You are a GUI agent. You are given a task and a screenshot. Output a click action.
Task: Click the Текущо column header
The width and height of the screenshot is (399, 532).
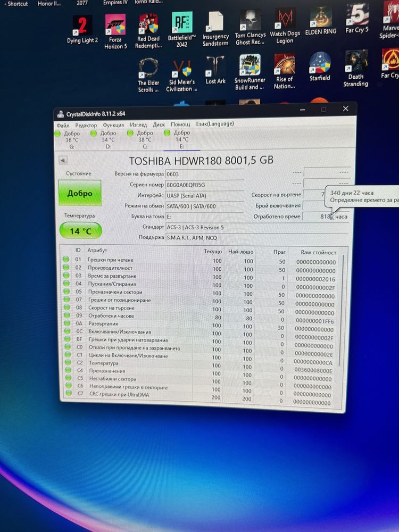click(213, 252)
